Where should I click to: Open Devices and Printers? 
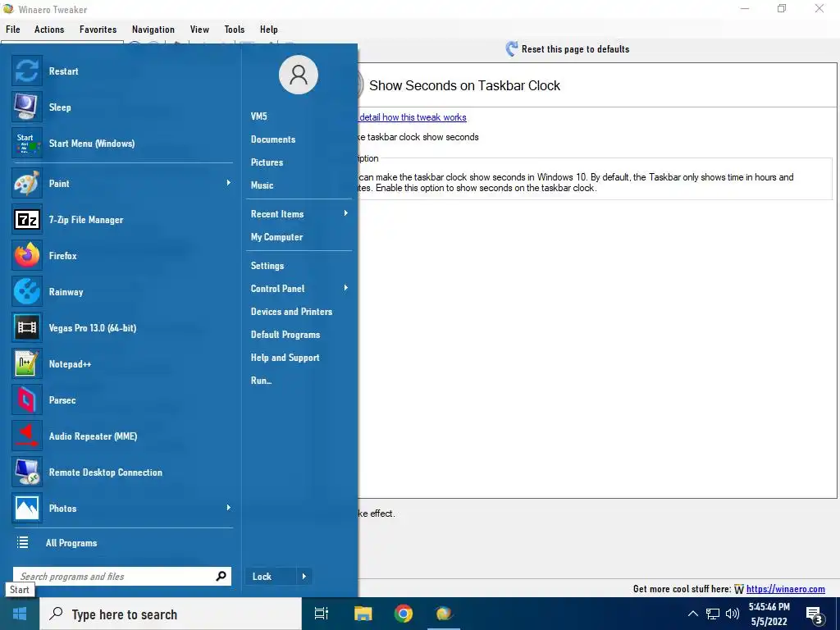point(291,312)
